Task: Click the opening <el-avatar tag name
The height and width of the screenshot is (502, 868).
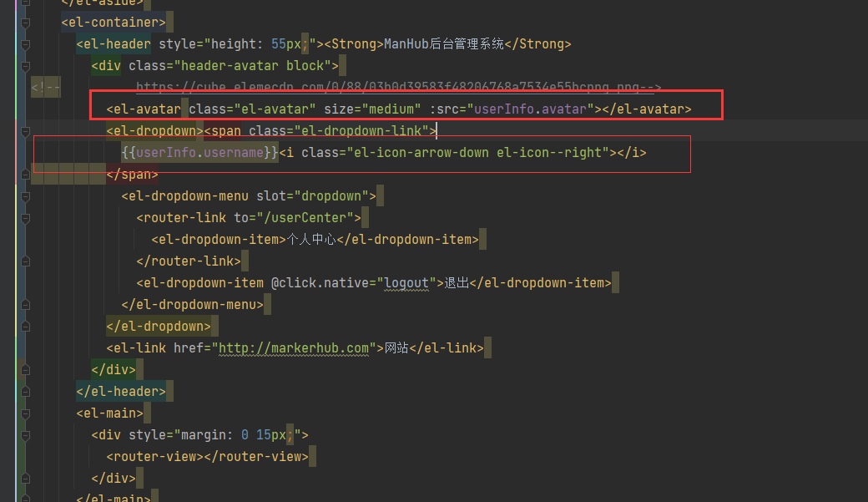Action: (144, 109)
